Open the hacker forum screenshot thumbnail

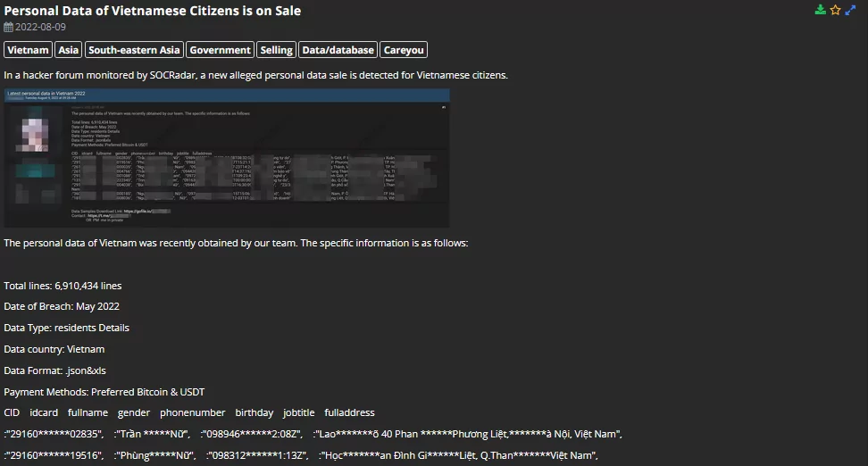227,158
